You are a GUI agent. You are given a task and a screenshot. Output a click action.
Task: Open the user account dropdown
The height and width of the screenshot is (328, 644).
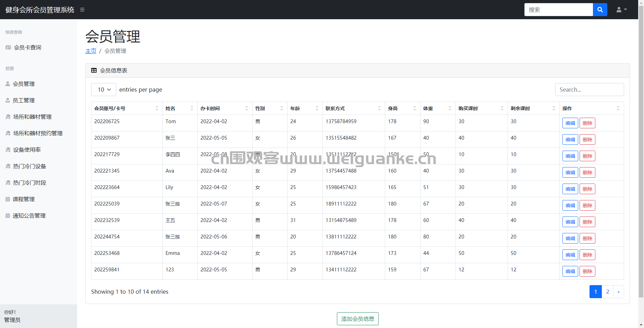point(621,10)
